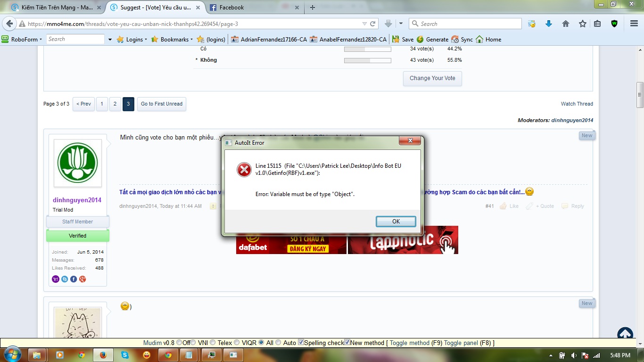This screenshot has height=362, width=644.
Task: Bookmark this page with the star icon
Action: click(583, 24)
